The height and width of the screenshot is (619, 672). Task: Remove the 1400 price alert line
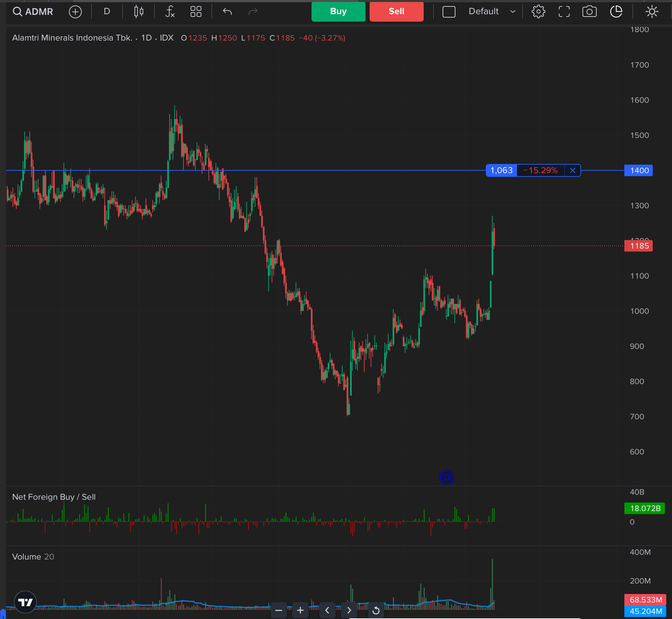572,171
